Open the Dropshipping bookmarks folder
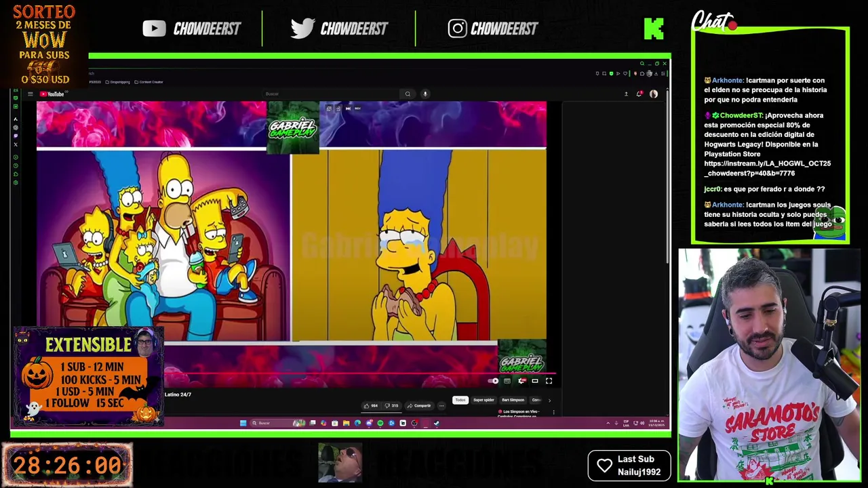Screen dimensions: 868x488 click(x=117, y=82)
